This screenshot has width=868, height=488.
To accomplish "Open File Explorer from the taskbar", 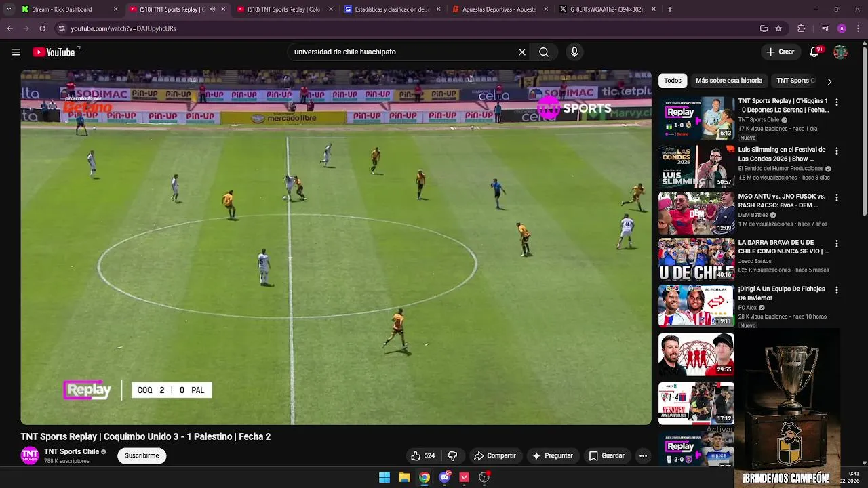I will coord(404,477).
